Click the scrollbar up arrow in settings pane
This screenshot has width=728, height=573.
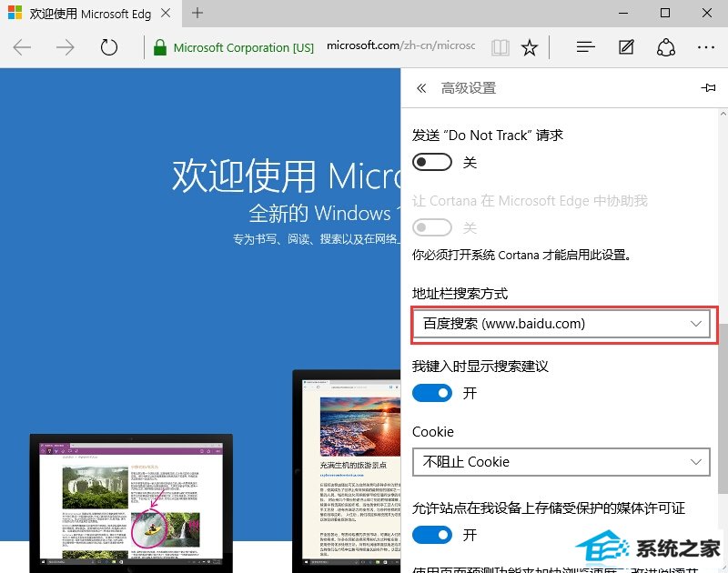point(723,114)
